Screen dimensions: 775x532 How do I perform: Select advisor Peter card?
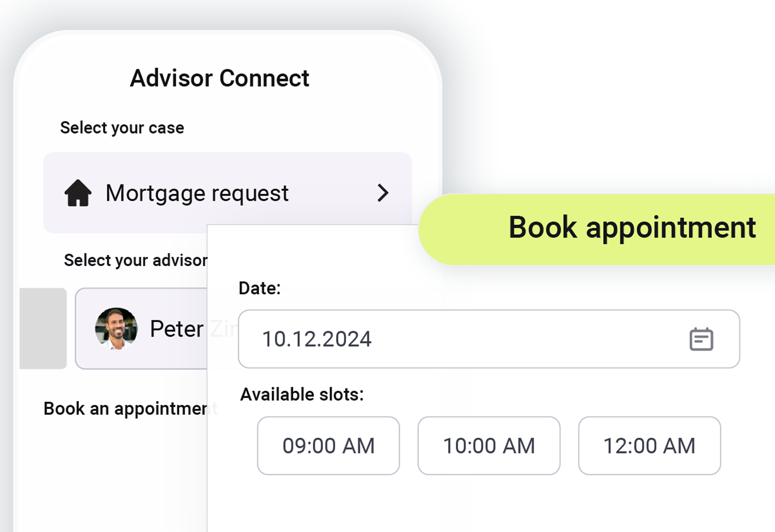141,328
